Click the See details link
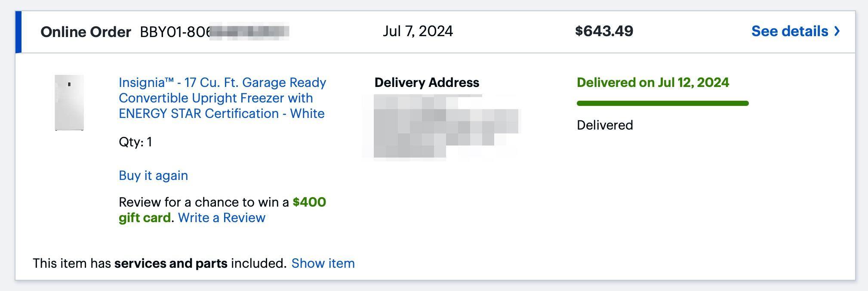The image size is (868, 291). click(789, 31)
